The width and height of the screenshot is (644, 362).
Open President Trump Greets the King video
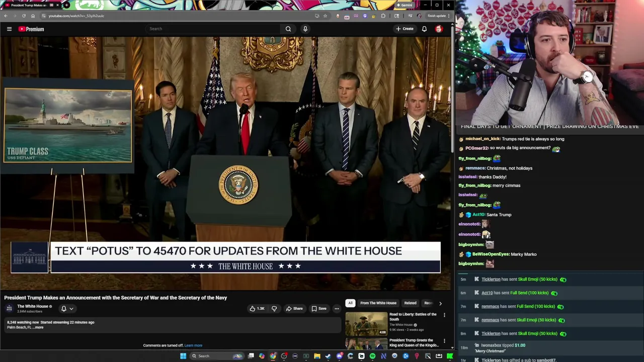pos(414,342)
